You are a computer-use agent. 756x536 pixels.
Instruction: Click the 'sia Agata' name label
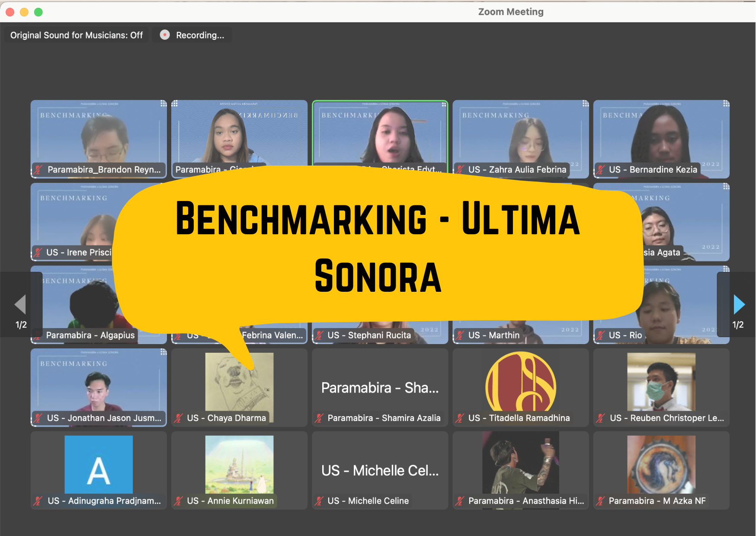point(662,252)
